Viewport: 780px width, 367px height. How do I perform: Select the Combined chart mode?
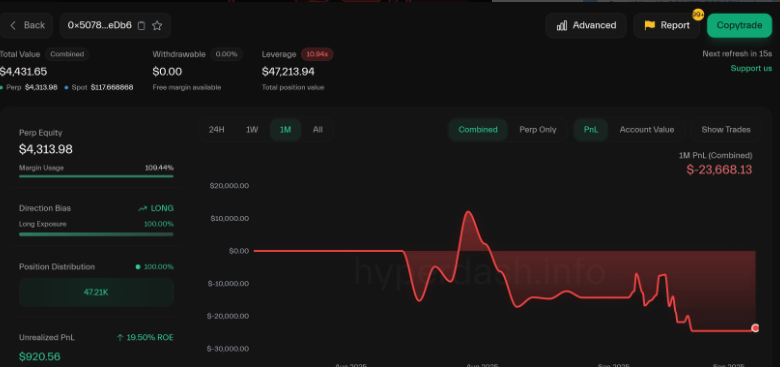478,130
